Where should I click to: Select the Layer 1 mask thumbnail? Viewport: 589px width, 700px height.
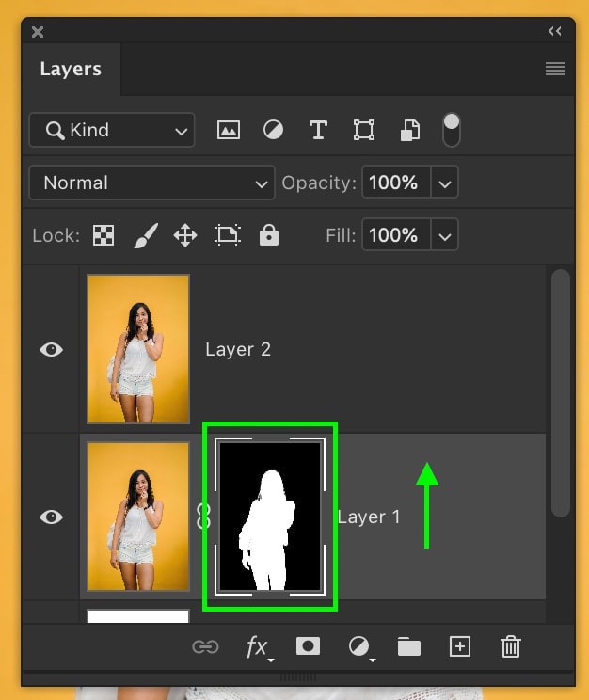(270, 517)
